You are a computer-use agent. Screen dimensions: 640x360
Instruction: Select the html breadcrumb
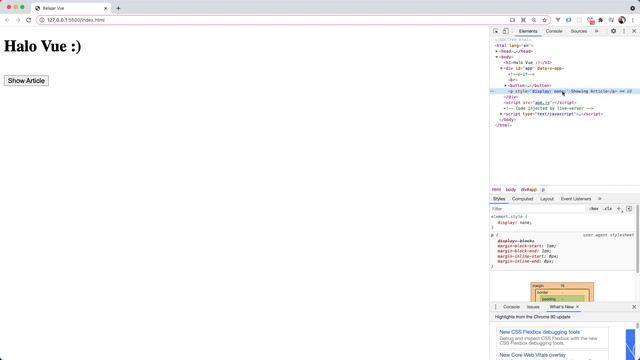coord(496,190)
